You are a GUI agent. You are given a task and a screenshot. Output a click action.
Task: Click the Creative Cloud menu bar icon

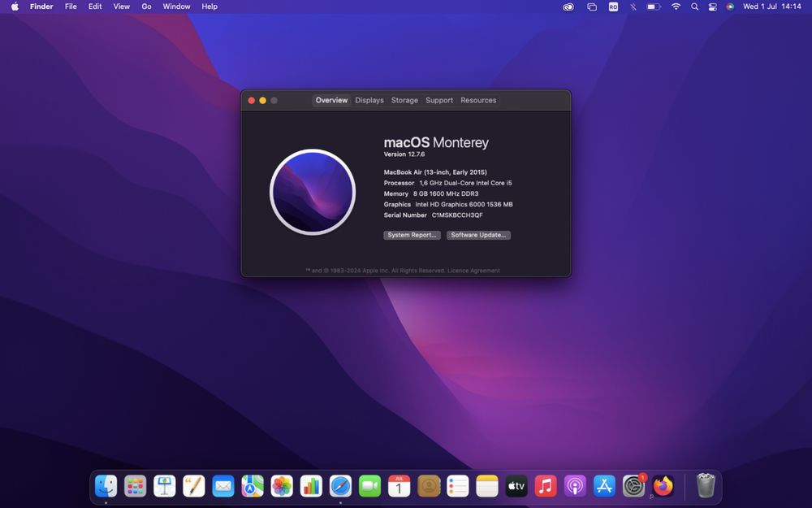point(568,7)
